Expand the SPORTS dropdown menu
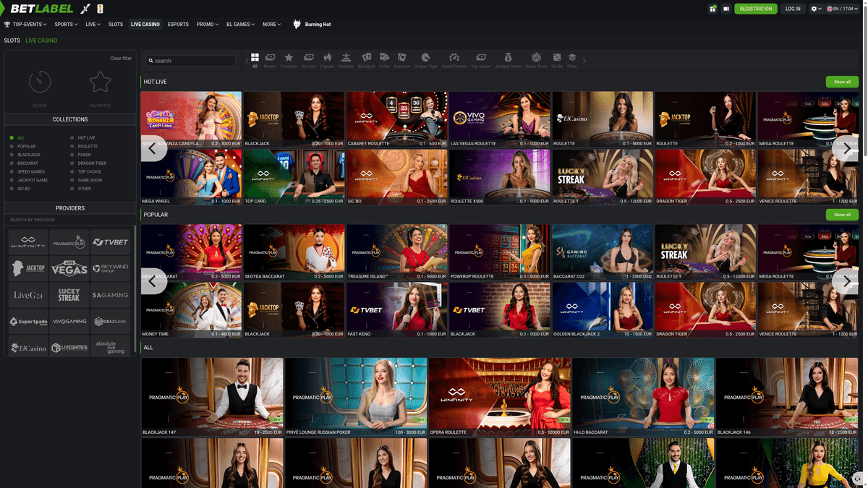 click(x=66, y=25)
